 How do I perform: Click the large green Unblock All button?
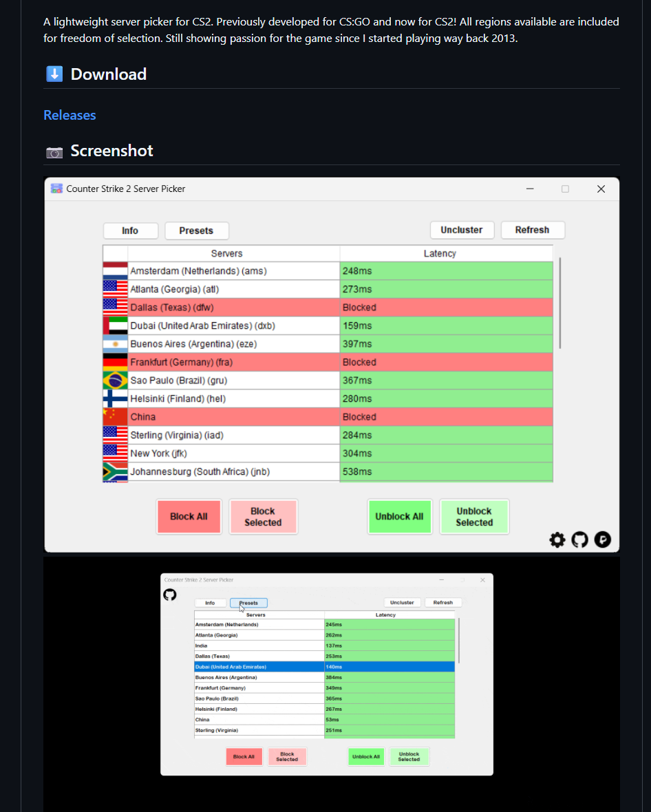(399, 516)
